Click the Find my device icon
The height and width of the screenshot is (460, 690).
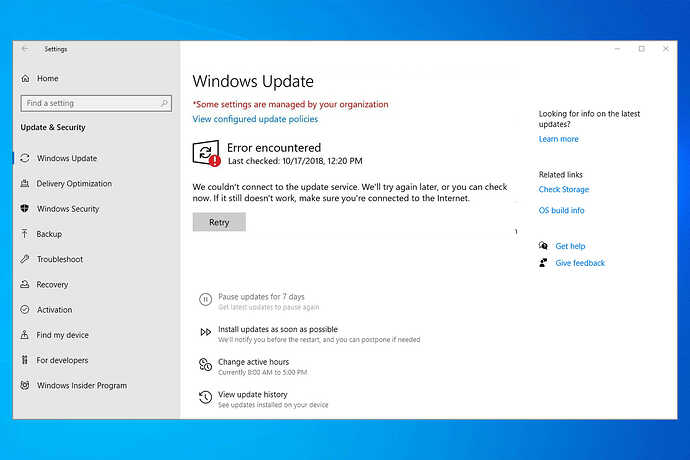[x=25, y=335]
